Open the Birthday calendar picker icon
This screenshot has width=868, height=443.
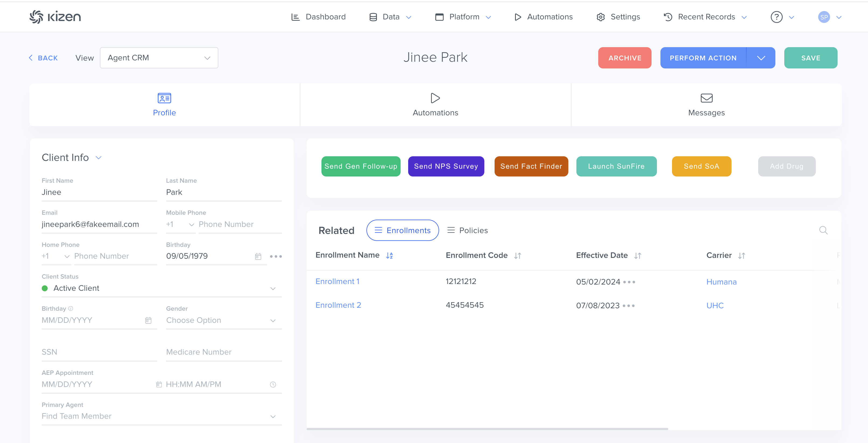258,257
